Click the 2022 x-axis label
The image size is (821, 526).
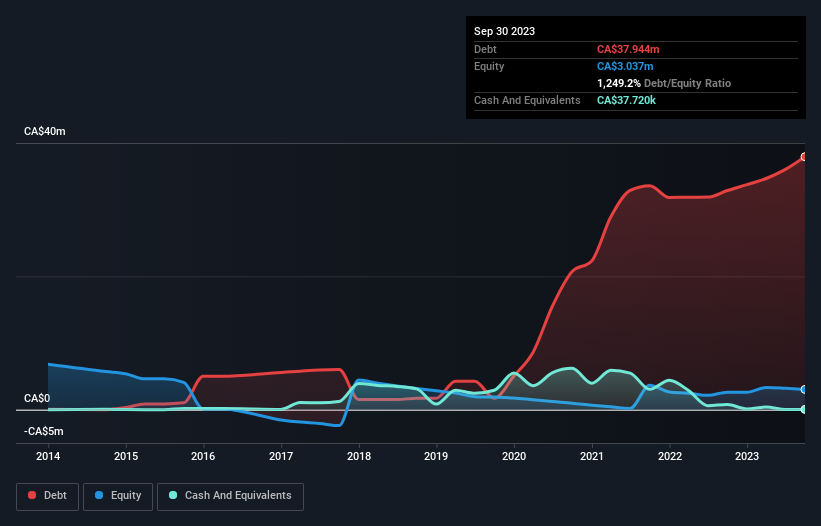670,456
